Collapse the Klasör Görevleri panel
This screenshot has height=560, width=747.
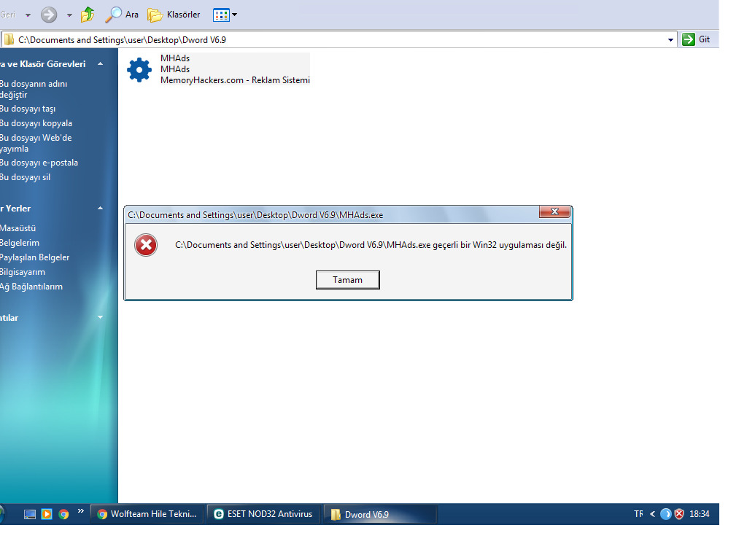(x=100, y=64)
